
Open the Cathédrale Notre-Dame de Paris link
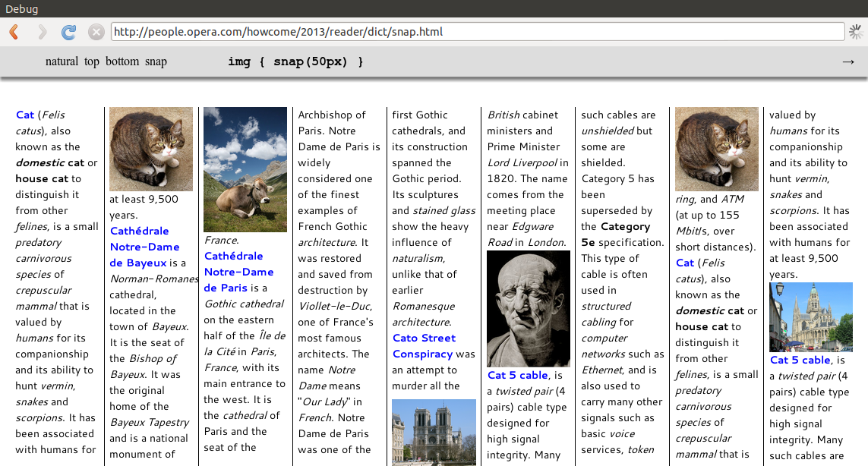tap(238, 272)
